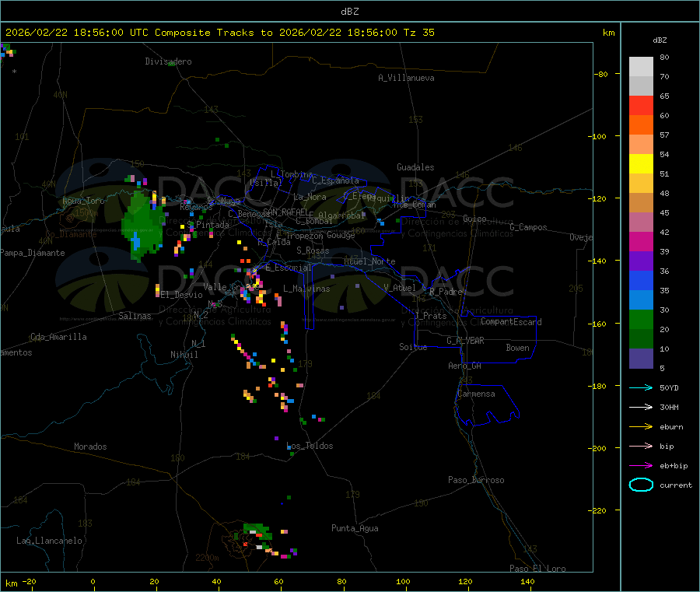The height and width of the screenshot is (592, 700).
Task: Click the white 30HM arrow icon
Action: click(641, 407)
